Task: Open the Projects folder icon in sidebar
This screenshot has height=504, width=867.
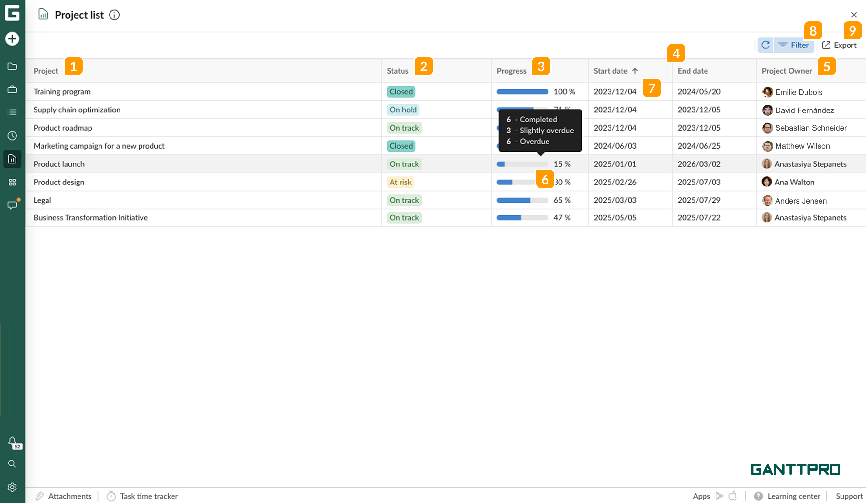Action: click(12, 66)
